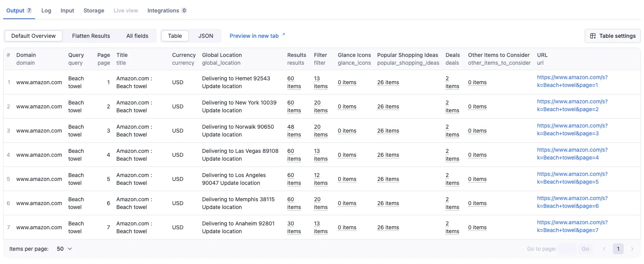Open the Live view tab
The width and height of the screenshot is (644, 264).
126,11
